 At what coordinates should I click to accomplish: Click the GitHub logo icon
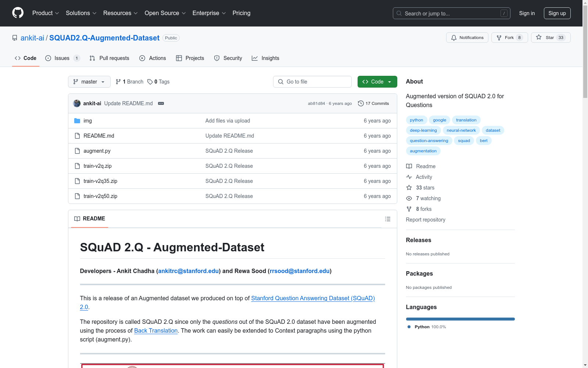click(18, 13)
